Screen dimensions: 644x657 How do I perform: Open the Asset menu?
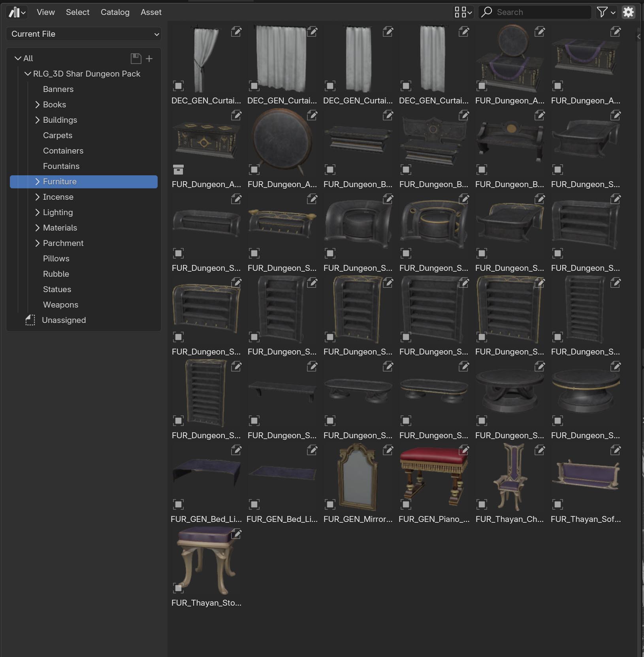(x=151, y=12)
